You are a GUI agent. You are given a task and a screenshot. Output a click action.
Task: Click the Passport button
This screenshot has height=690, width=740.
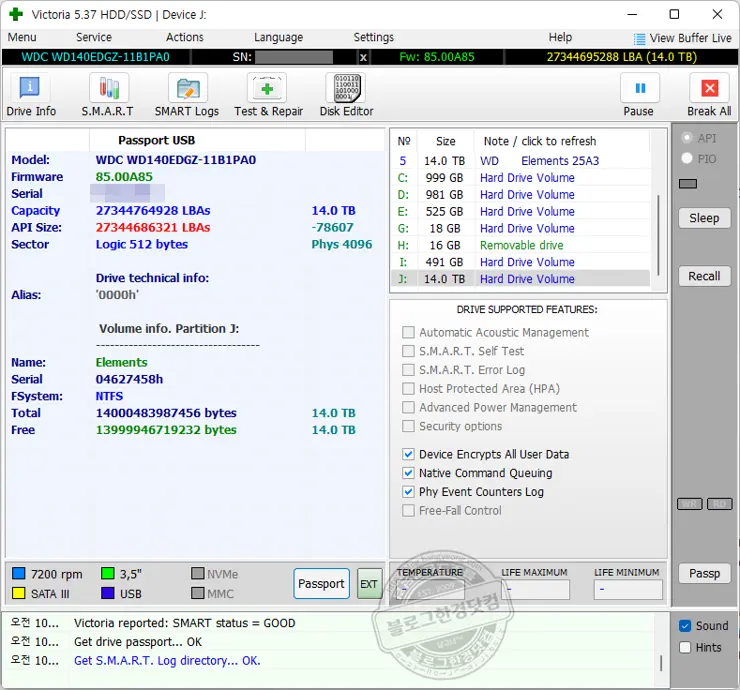[x=321, y=584]
